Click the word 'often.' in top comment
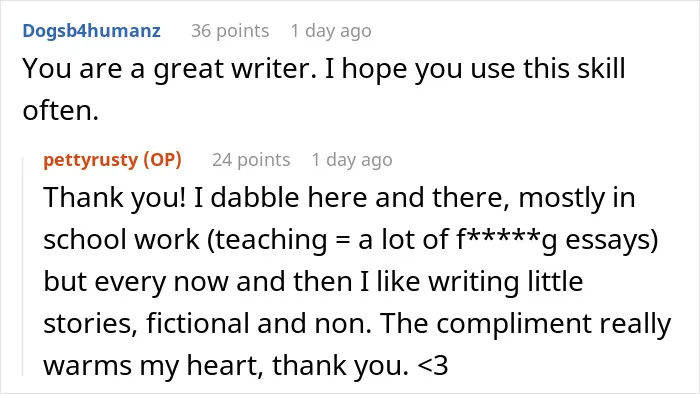This screenshot has height=394, width=700. coord(60,110)
